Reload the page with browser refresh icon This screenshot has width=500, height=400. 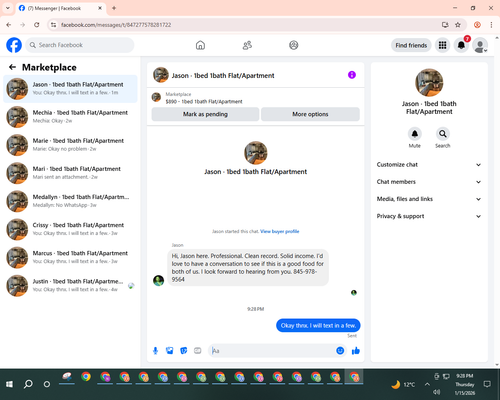click(37, 25)
